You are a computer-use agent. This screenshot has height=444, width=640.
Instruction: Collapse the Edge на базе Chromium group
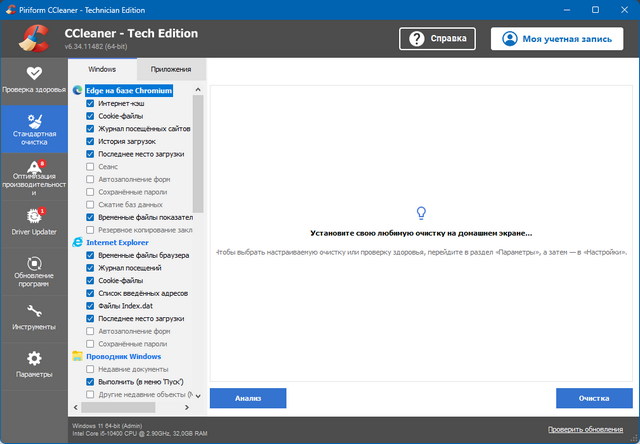129,90
